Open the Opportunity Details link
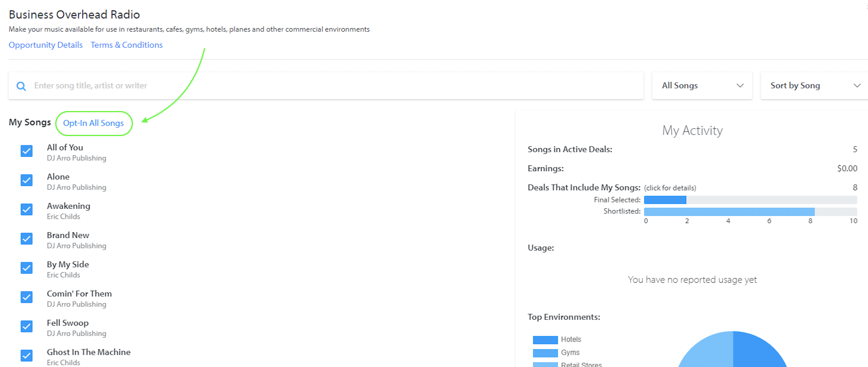868x367 pixels. 46,45
